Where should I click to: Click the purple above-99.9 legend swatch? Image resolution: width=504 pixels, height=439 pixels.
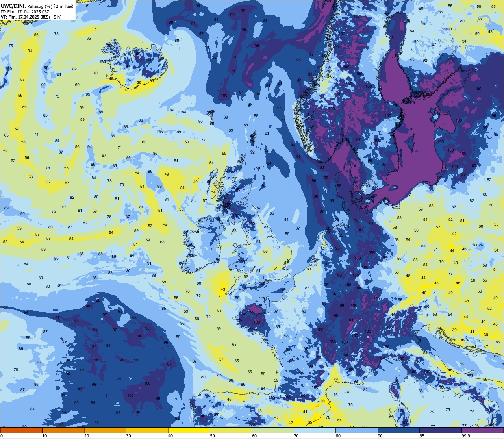(483, 430)
